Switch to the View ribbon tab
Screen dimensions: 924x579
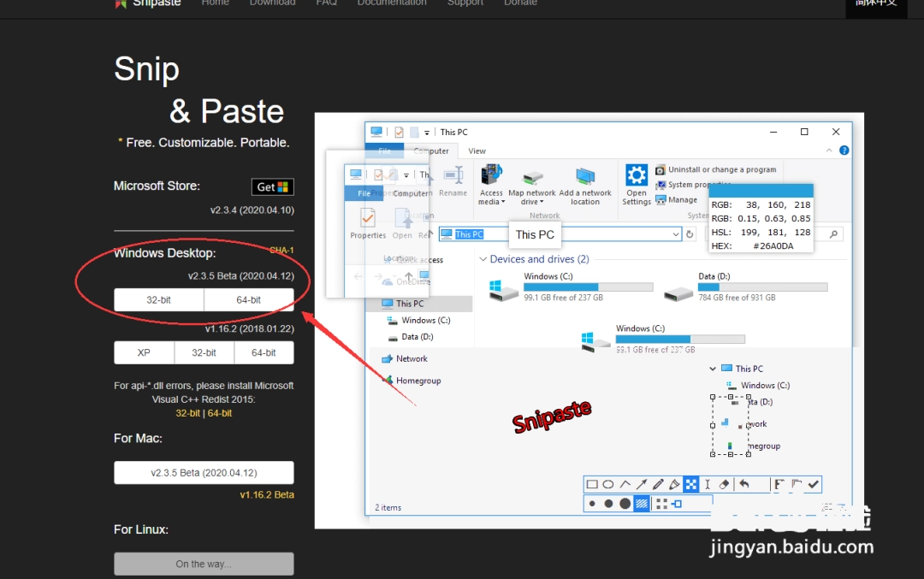pos(477,151)
